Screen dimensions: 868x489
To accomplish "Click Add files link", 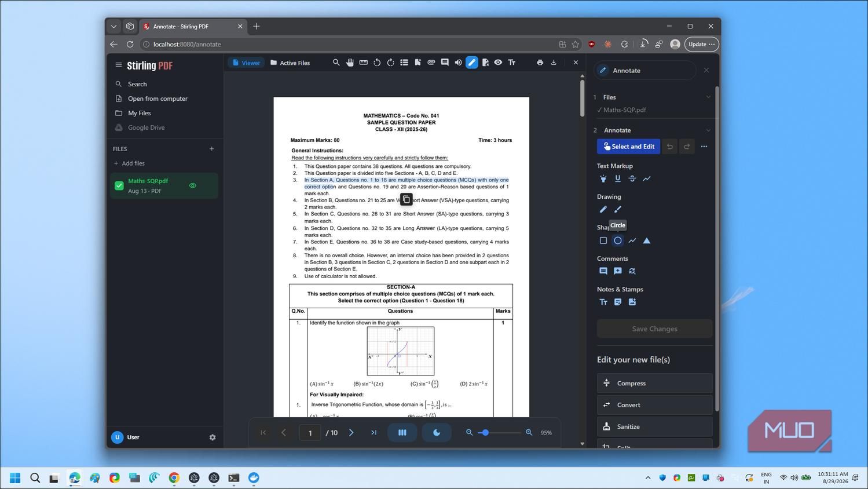I will click(x=129, y=163).
